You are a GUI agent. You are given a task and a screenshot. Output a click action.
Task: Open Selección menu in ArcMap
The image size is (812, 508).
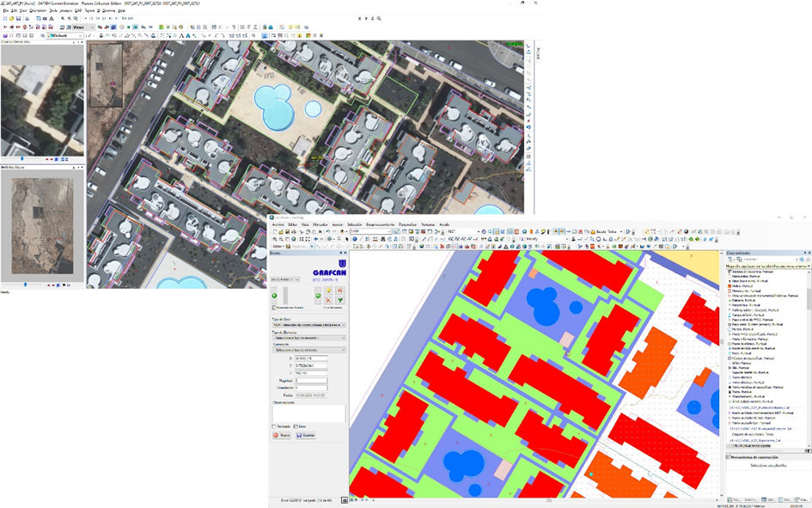(x=354, y=224)
